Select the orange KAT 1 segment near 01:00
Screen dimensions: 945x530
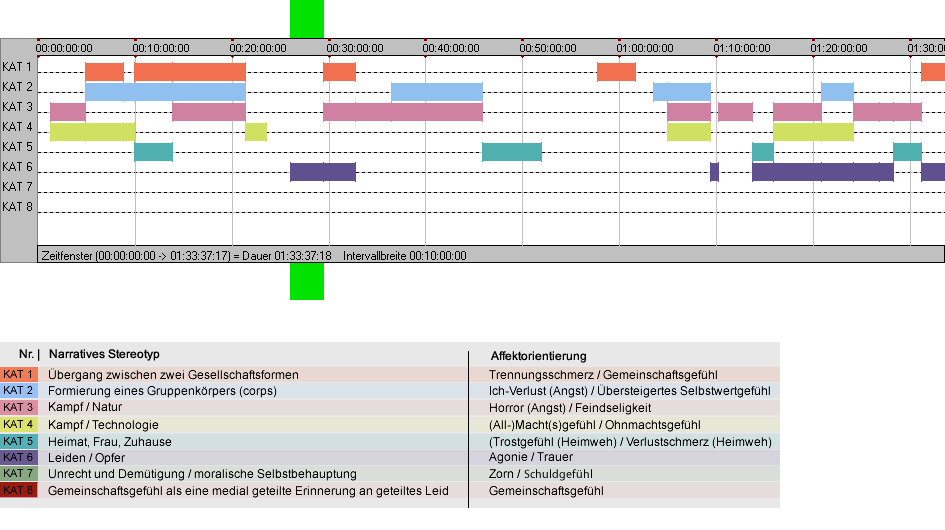point(617,72)
